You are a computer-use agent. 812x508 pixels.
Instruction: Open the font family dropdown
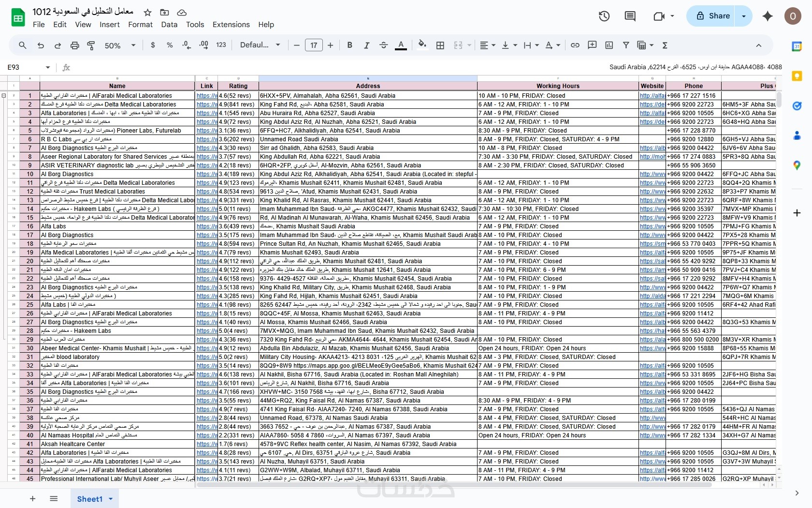pyautogui.click(x=260, y=45)
